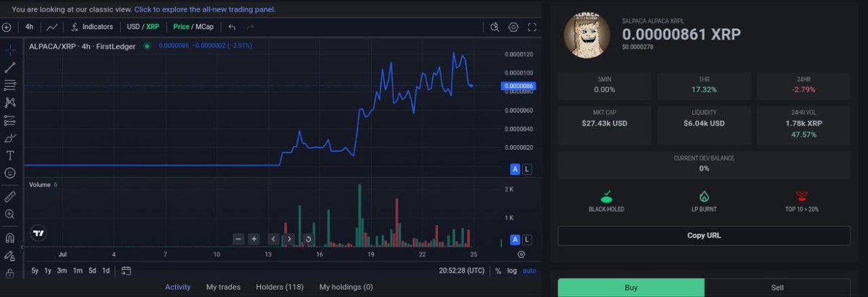Screen dimensions: 868x297
Task: Open quick search icon in chart toolbar
Action: [x=495, y=27]
